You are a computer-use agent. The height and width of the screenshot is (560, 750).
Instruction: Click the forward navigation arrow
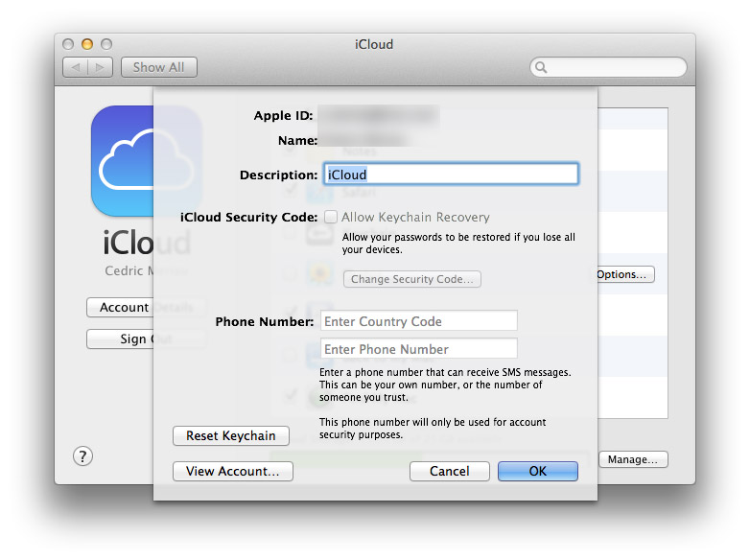100,67
